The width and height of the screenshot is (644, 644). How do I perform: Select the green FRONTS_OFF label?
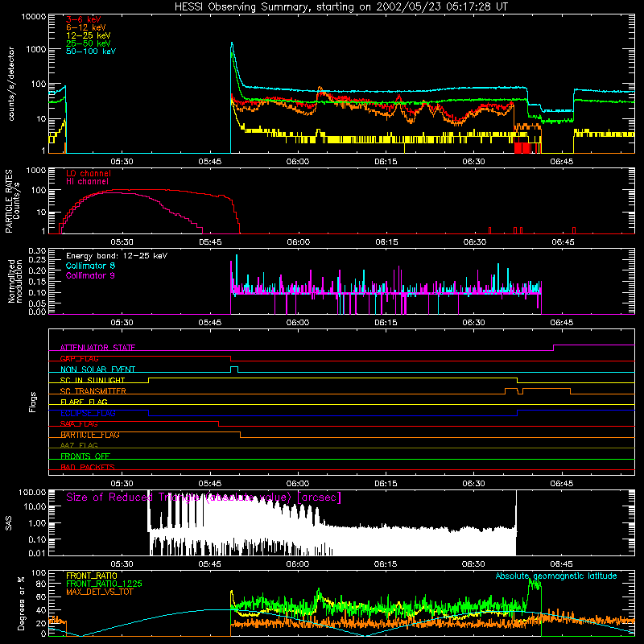pos(85,456)
